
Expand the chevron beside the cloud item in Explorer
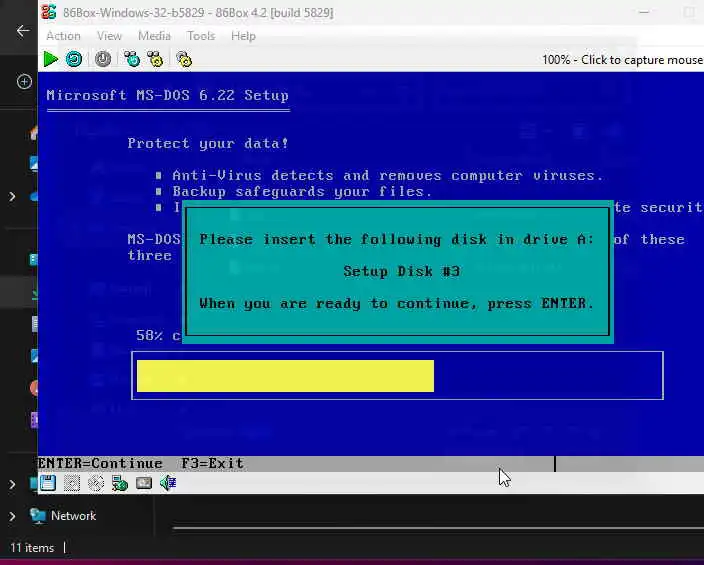coord(12,197)
